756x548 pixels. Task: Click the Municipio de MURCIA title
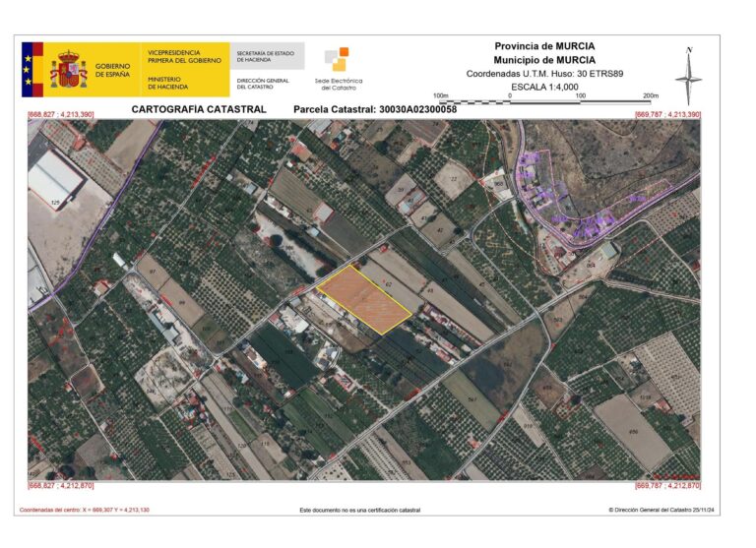(543, 59)
